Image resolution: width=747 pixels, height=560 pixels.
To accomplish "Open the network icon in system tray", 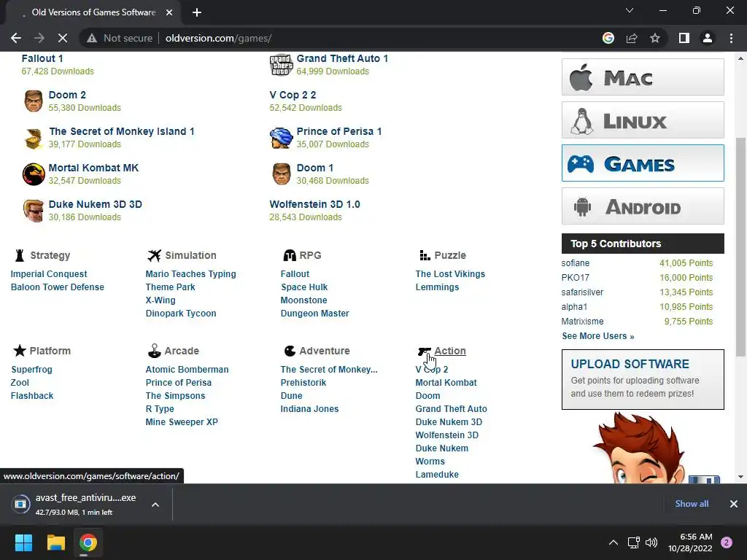I will pyautogui.click(x=634, y=542).
